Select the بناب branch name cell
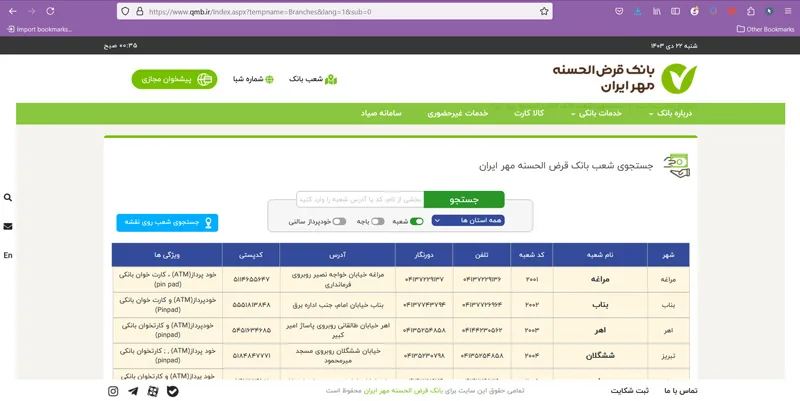Image resolution: width=800 pixels, height=401 pixels. click(600, 305)
